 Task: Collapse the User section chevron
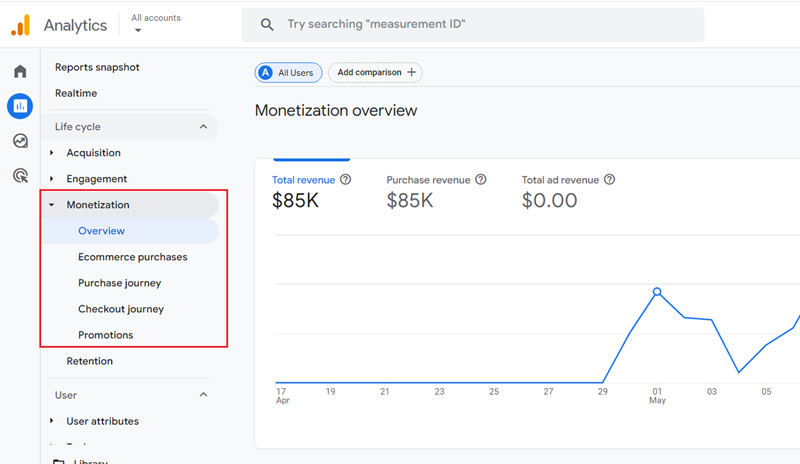coord(203,395)
